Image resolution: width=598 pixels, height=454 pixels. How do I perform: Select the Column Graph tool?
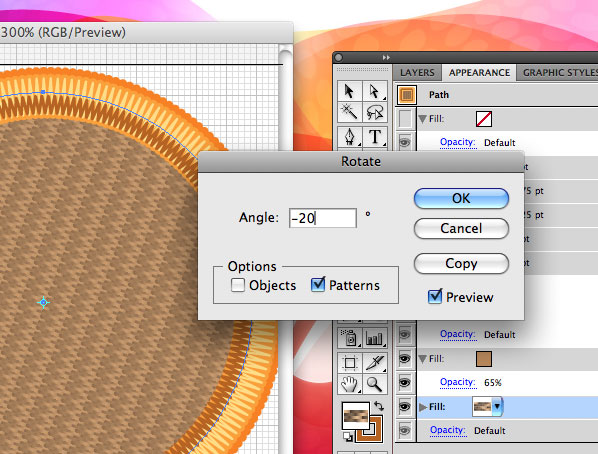coord(375,338)
